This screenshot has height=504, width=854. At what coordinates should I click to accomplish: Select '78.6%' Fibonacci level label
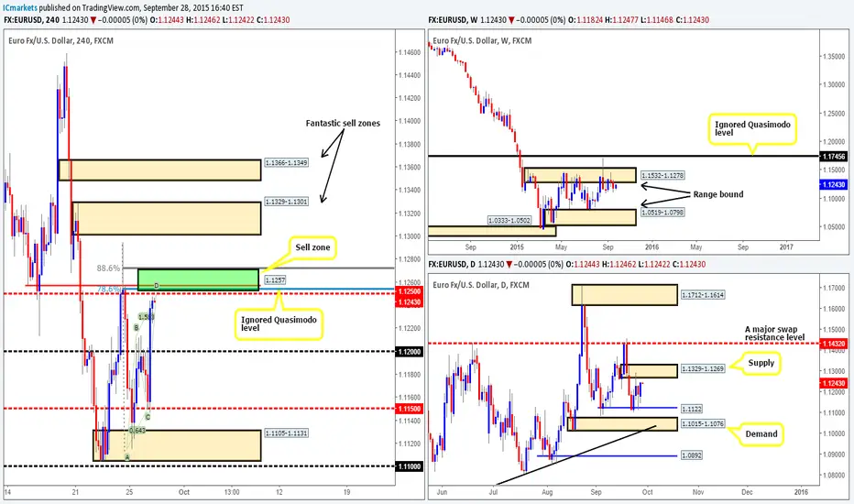[x=108, y=290]
